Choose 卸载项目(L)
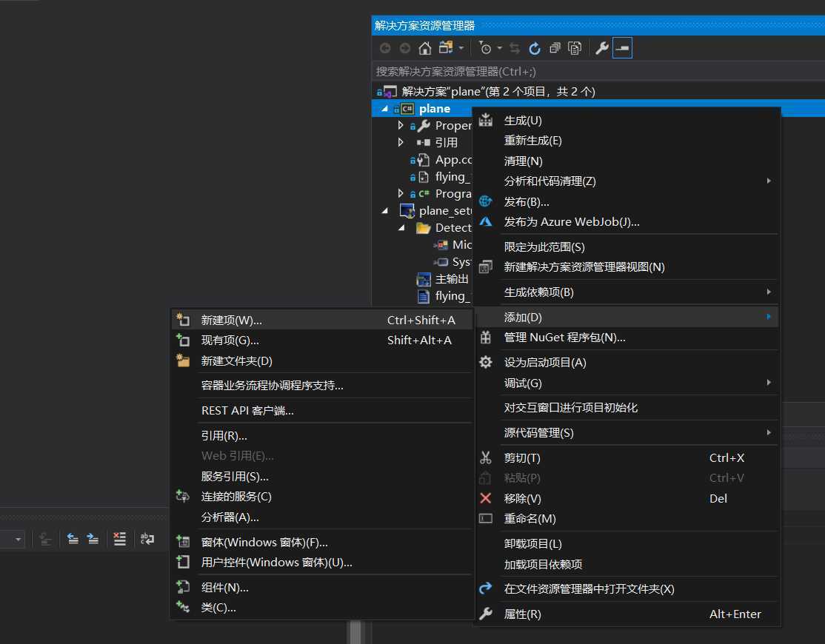 (x=627, y=544)
